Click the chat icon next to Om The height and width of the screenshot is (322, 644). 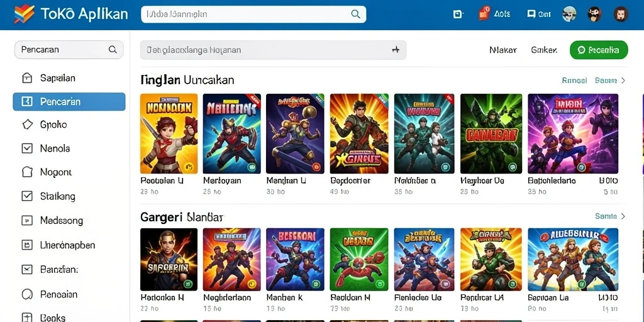click(531, 14)
